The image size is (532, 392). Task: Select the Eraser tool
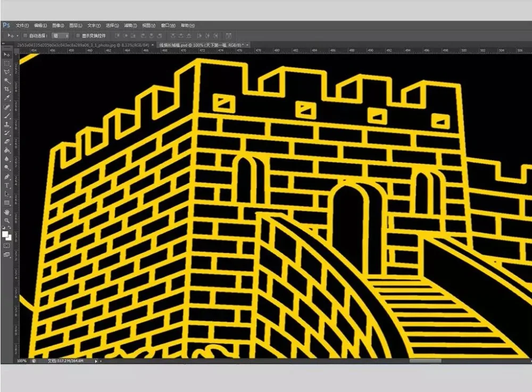(7, 141)
